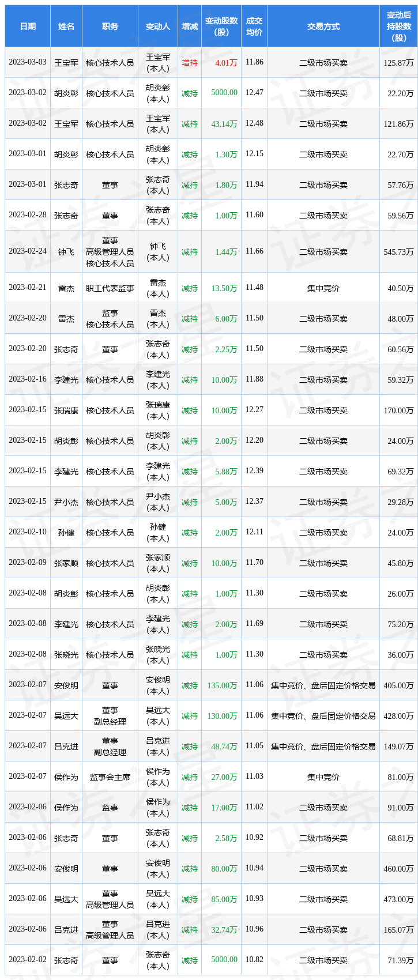Click the holdings value 125.87万

(399, 62)
